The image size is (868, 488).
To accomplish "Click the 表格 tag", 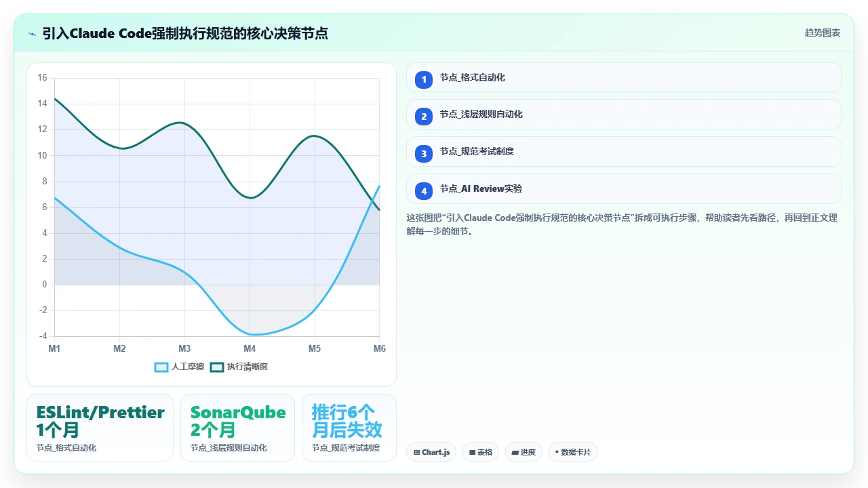I will click(x=481, y=452).
